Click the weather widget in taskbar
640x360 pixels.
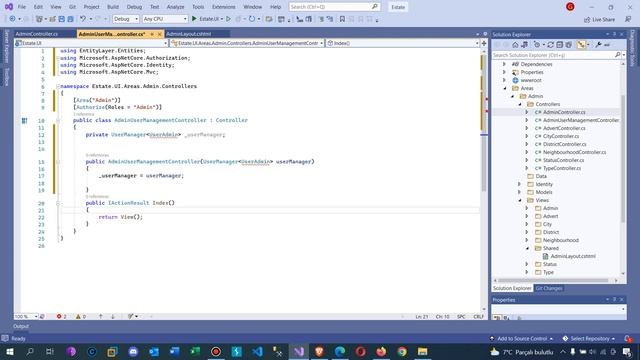[x=521, y=351]
